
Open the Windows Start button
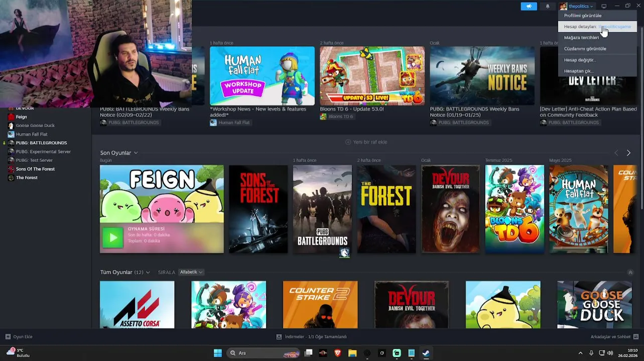point(218,353)
